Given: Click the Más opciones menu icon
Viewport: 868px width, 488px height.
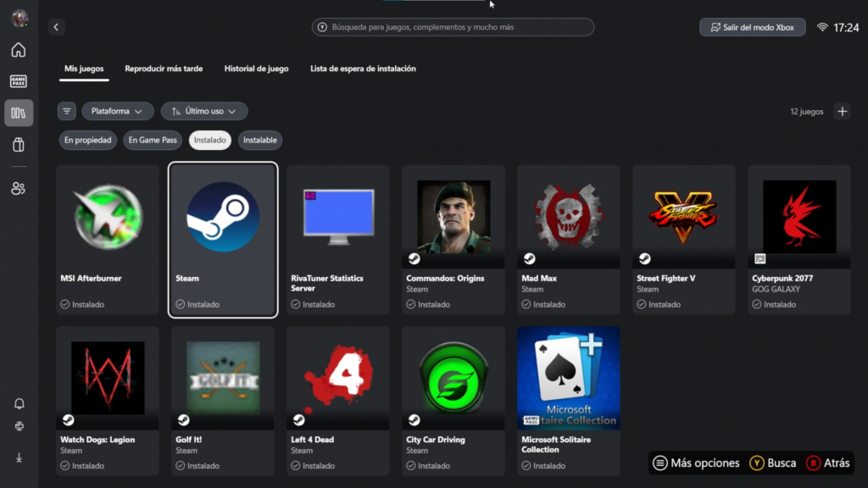Looking at the screenshot, I should 659,463.
